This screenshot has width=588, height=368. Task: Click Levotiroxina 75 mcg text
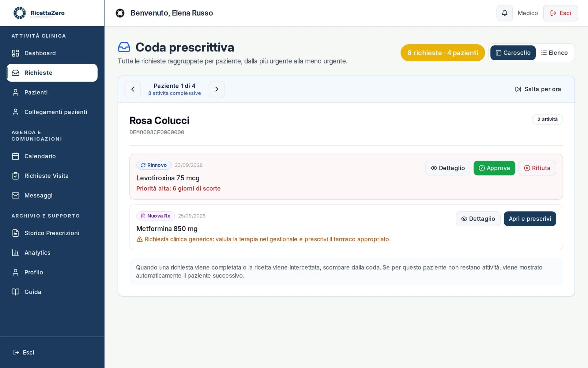(168, 178)
